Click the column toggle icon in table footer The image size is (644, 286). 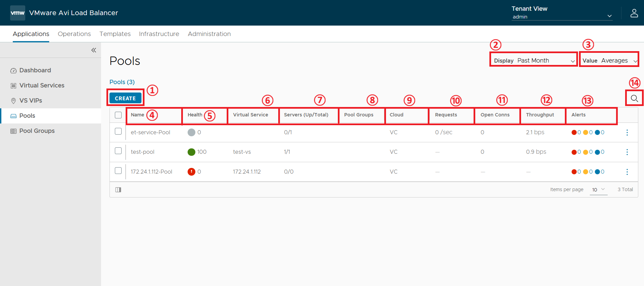[118, 190]
